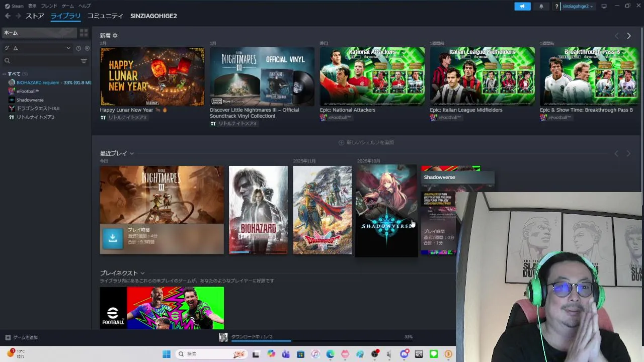Click リトルナイトメア3 tag under Happy Lunar New Year
644x362 pixels.
pyautogui.click(x=123, y=118)
